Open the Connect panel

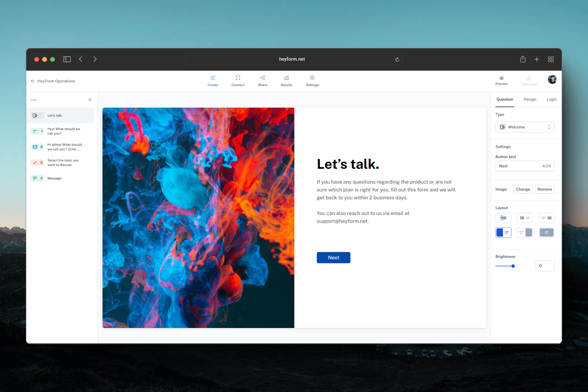coord(238,81)
